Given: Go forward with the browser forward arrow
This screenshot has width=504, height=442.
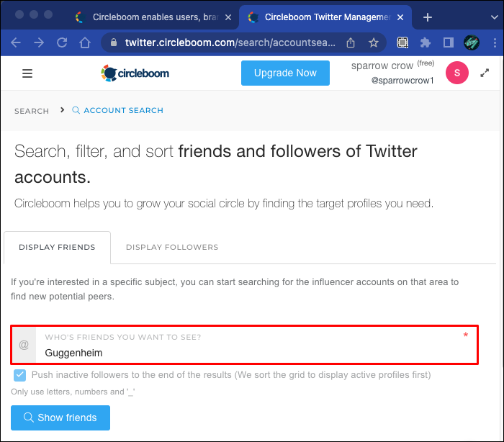Looking at the screenshot, I should 39,42.
